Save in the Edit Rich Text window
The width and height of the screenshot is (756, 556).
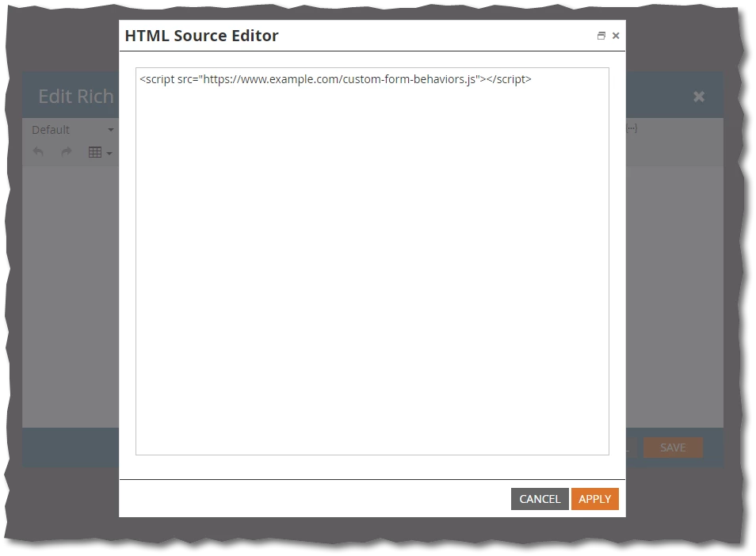[673, 447]
